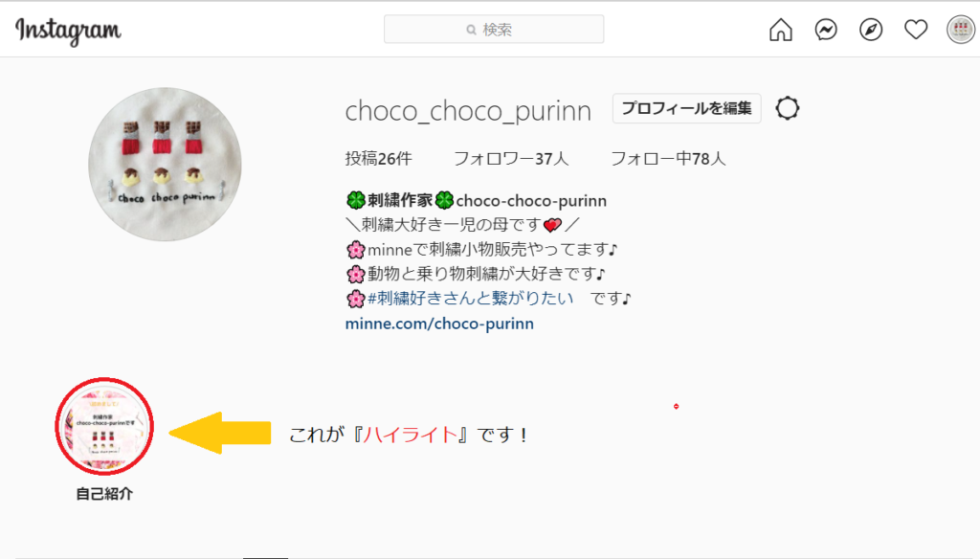Image resolution: width=980 pixels, height=559 pixels.
Task: Focus the 検索 search field
Action: 494,30
